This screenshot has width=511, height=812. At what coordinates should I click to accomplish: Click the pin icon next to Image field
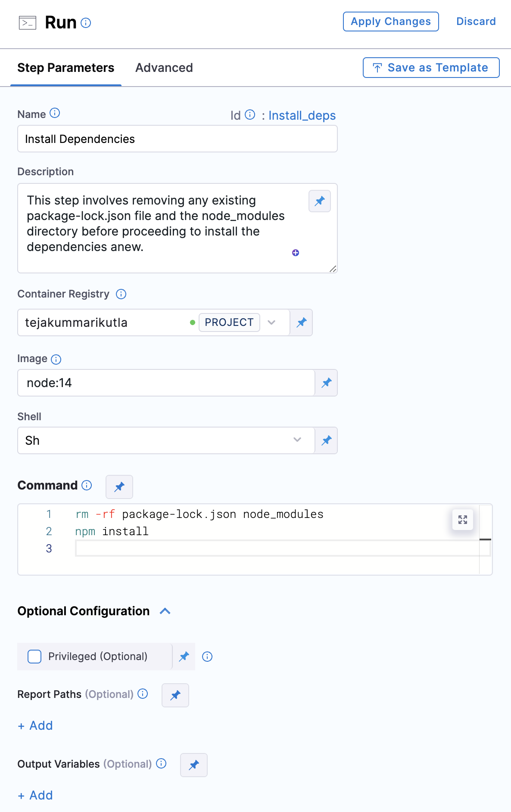coord(326,383)
